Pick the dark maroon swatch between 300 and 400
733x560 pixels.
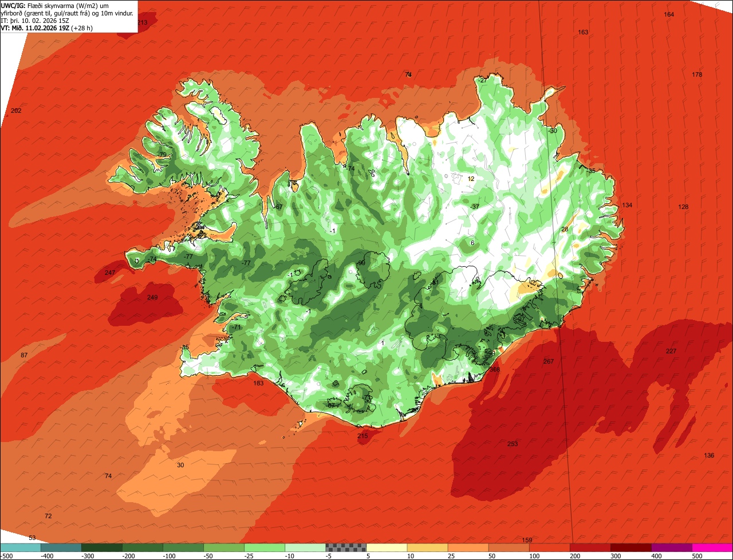coord(630,547)
